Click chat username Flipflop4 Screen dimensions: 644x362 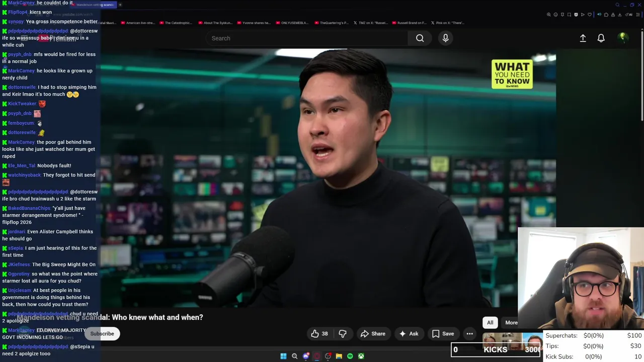[x=18, y=12]
